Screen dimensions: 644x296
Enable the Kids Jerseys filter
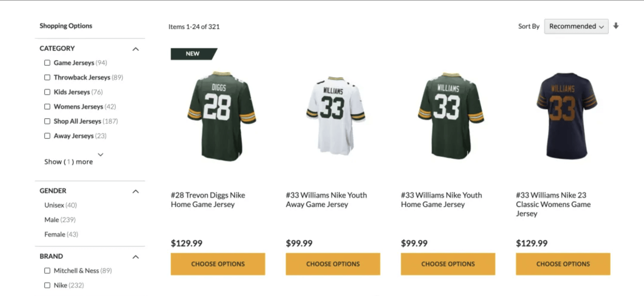[47, 92]
